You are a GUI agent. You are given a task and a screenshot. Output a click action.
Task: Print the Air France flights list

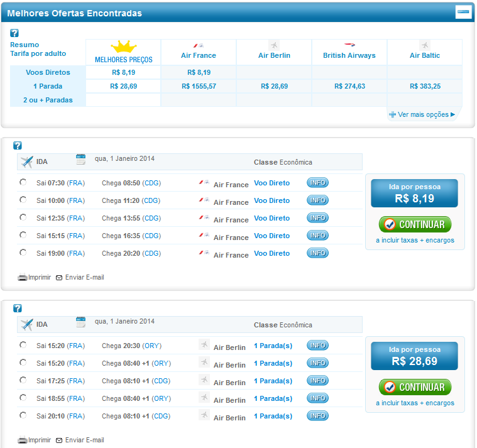click(35, 277)
